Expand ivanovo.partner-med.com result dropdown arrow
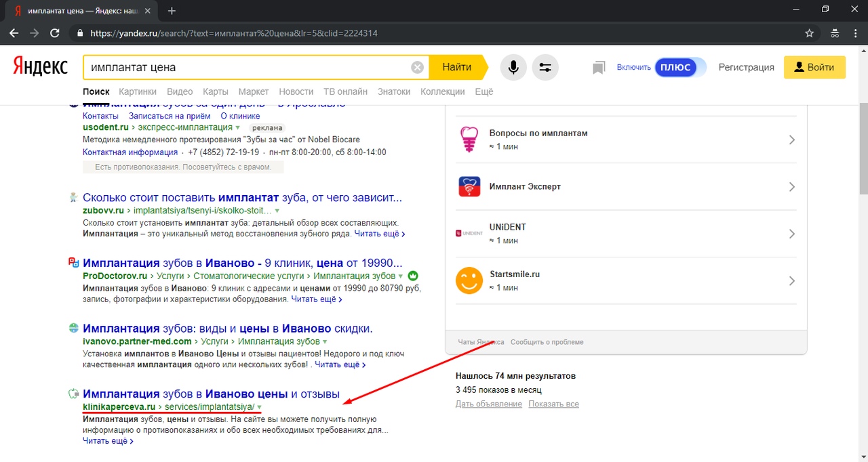Screen dimensions: 868x462 click(x=325, y=341)
